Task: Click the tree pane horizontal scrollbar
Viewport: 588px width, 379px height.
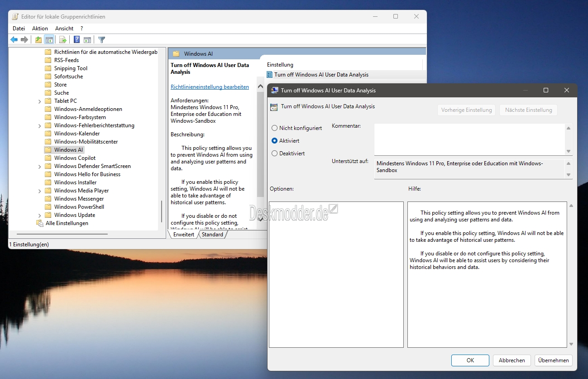Action: [x=62, y=234]
